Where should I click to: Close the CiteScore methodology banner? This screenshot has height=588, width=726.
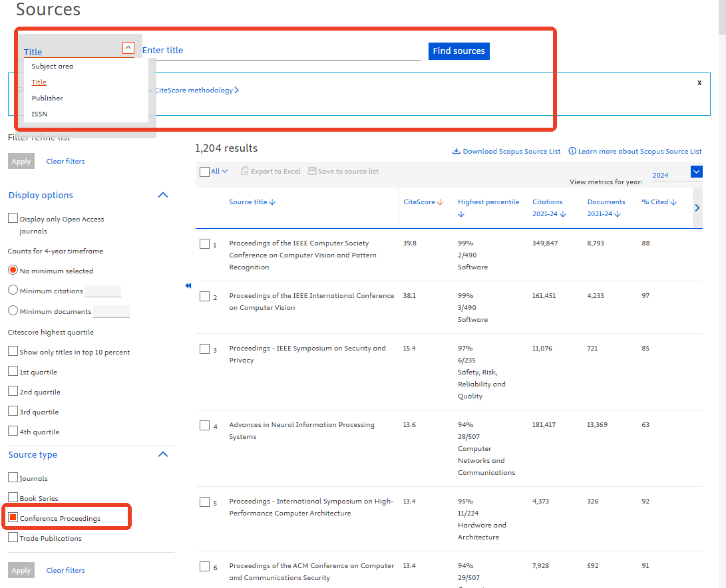coord(699,82)
